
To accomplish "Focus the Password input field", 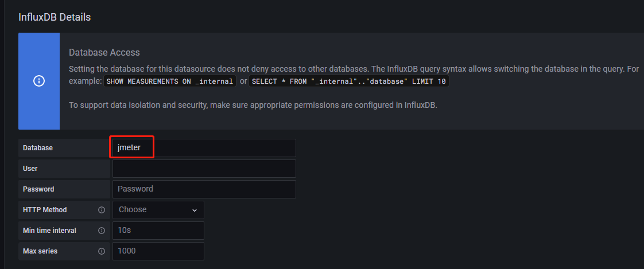I will click(204, 189).
